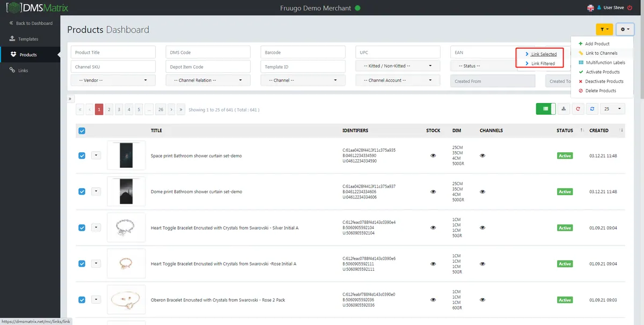Click the red reset arrow icon
The image size is (644, 325).
point(578,109)
